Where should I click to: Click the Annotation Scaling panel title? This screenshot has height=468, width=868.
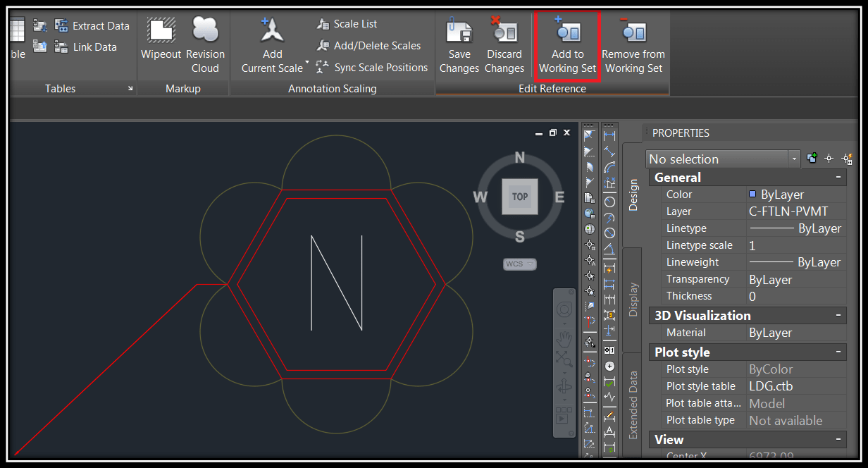point(333,89)
